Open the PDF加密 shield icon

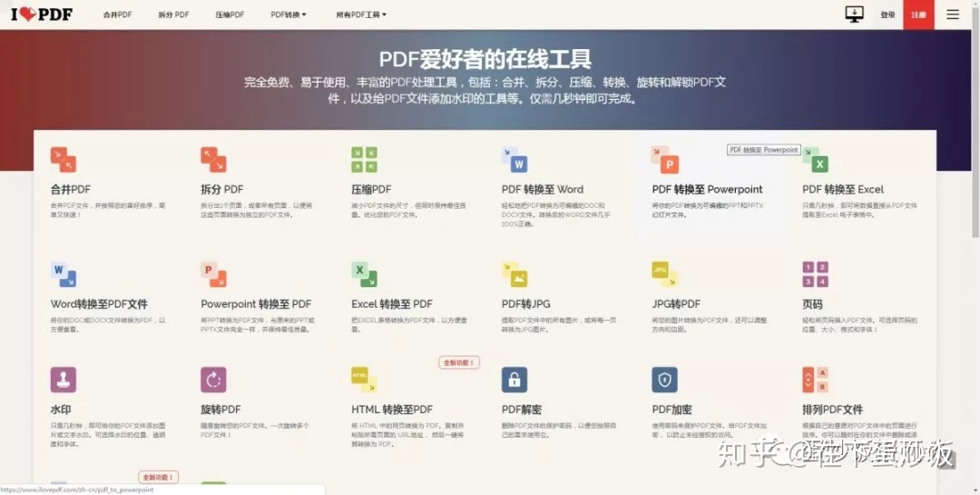point(664,380)
